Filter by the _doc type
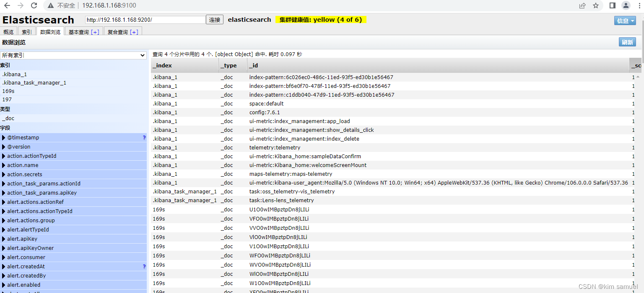Image resolution: width=644 pixels, height=293 pixels. tap(73, 118)
